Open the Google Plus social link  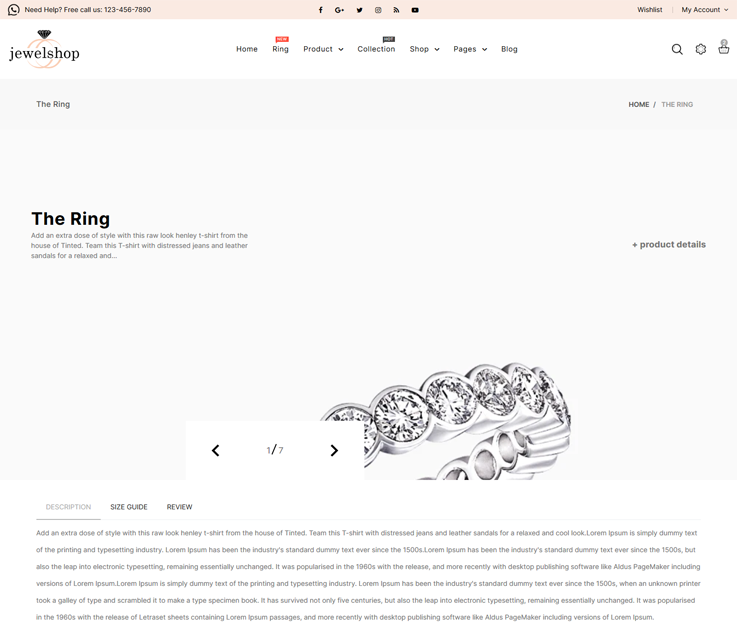tap(339, 10)
